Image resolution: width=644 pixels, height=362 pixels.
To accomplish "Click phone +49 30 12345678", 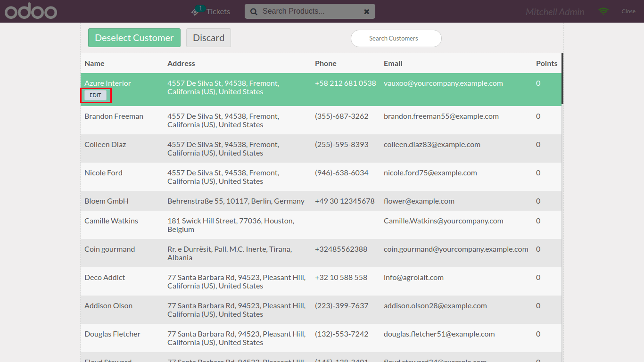I will (345, 201).
